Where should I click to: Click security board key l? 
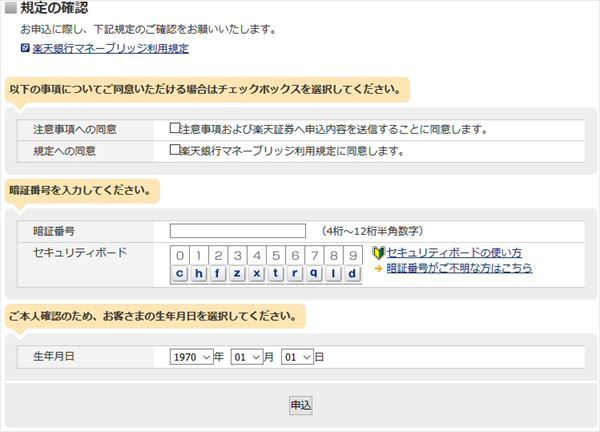coord(333,274)
